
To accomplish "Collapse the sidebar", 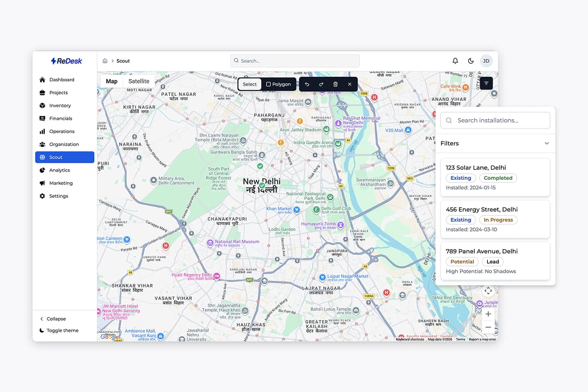I will click(x=53, y=319).
